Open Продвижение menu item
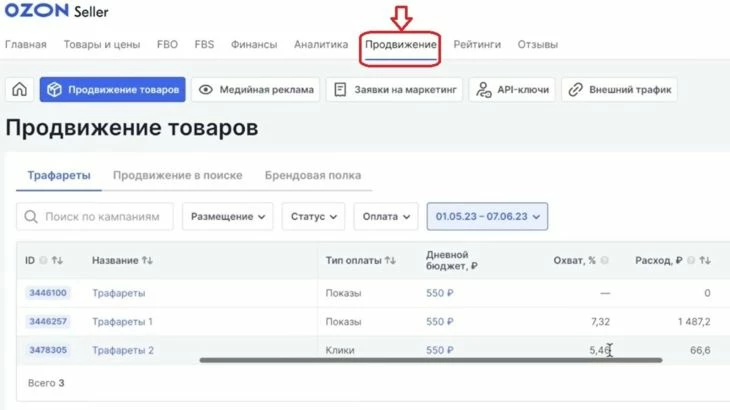Screen dimensions: 730x410 click(x=401, y=44)
